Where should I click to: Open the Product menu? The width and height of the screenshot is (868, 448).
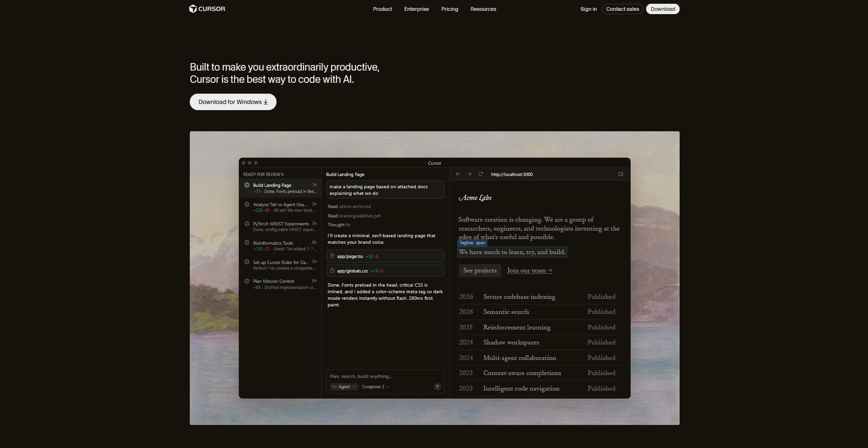382,9
